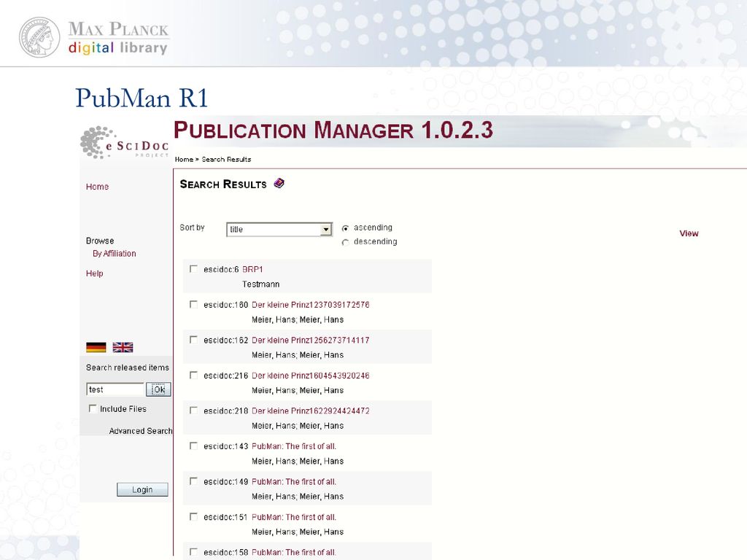Go to Home in the left sidebar
The height and width of the screenshot is (560, 747).
click(97, 187)
